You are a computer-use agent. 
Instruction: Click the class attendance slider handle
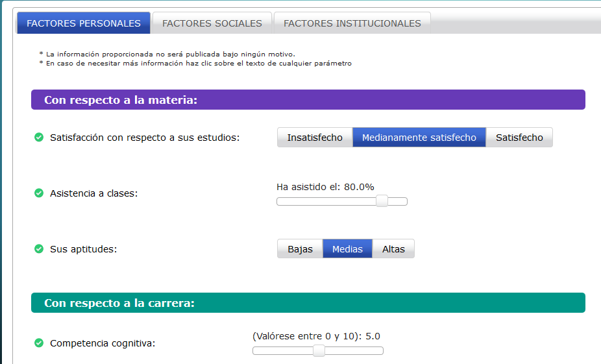pos(382,201)
